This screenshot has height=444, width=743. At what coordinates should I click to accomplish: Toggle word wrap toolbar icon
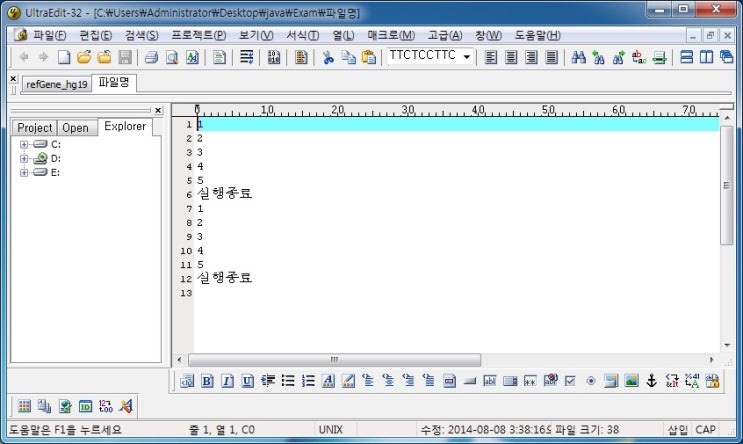(x=246, y=57)
